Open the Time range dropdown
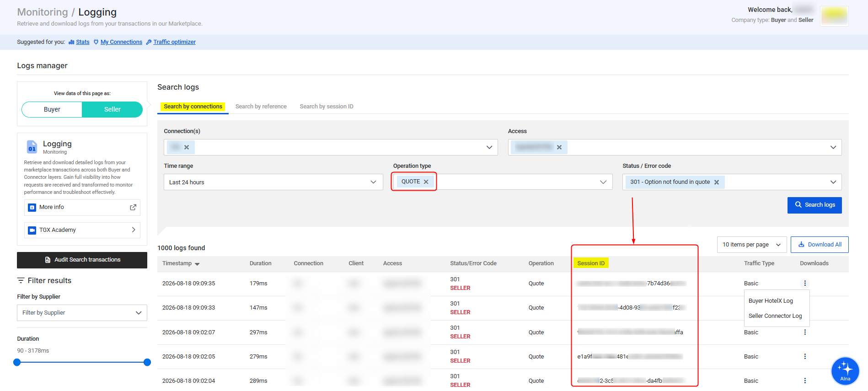Image resolution: width=868 pixels, height=391 pixels. tap(273, 182)
